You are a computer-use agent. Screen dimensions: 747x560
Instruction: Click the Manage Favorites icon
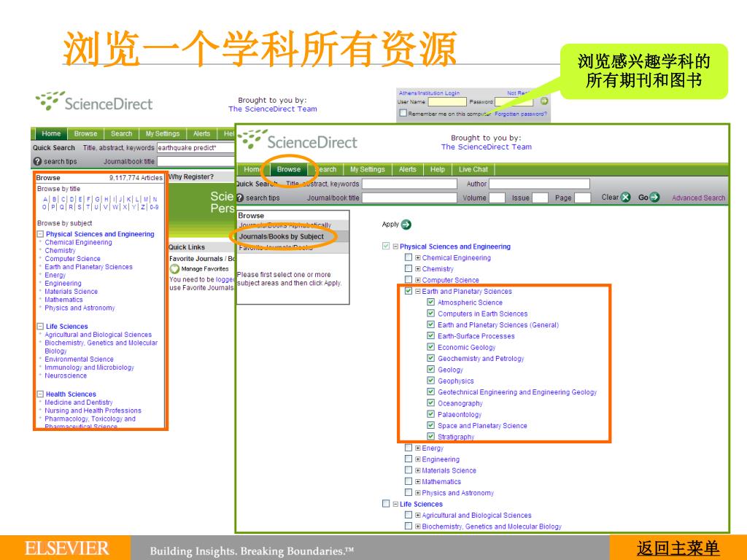pyautogui.click(x=175, y=268)
